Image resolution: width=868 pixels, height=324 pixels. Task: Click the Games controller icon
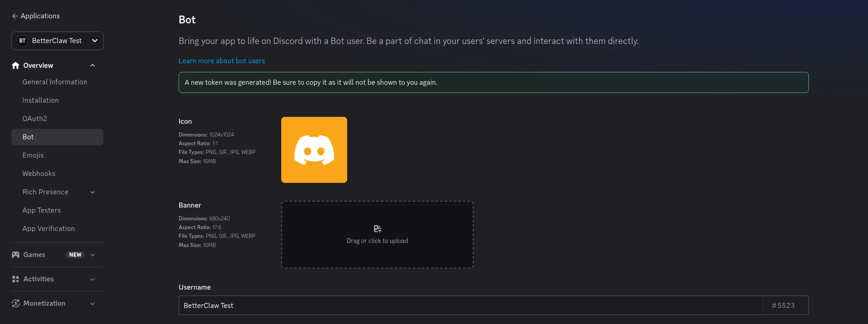16,255
